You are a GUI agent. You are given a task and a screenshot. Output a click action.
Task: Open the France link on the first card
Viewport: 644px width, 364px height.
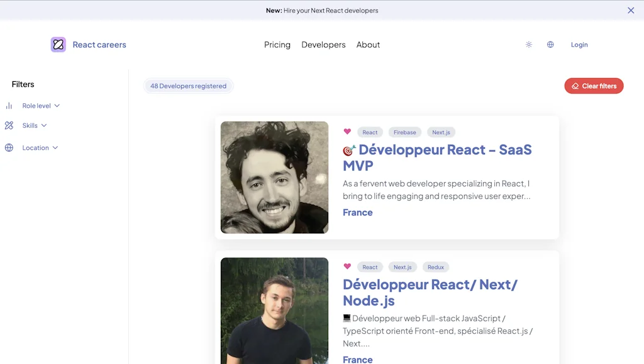[x=357, y=212]
